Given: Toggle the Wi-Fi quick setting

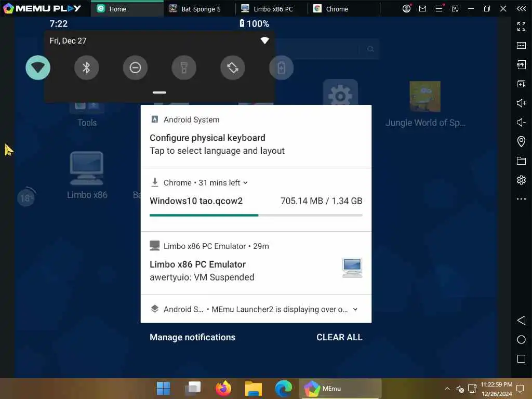Looking at the screenshot, I should (x=37, y=68).
